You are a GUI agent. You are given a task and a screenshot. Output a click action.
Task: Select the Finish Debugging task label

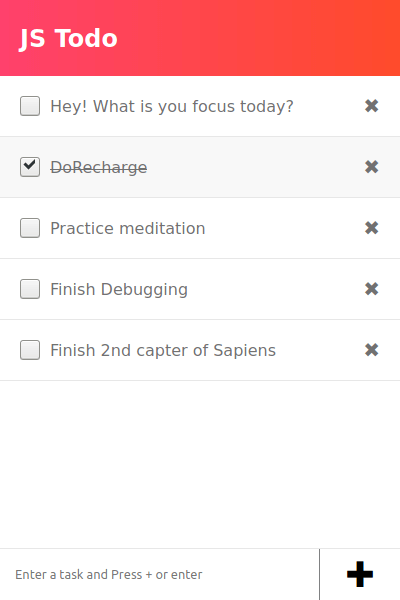(x=119, y=290)
